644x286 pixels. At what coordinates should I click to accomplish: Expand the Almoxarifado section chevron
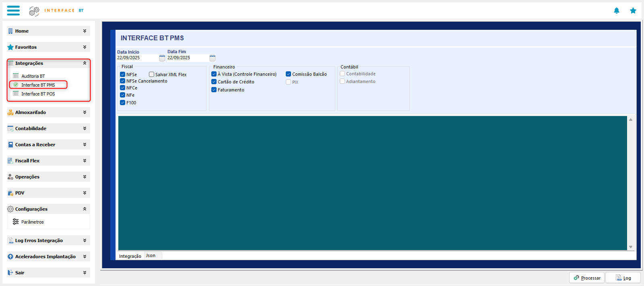85,112
